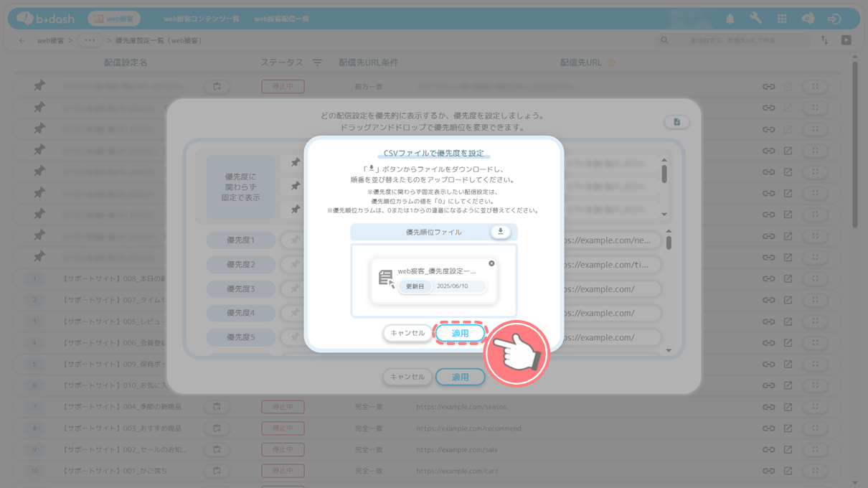Open the notifications bell icon
The width and height of the screenshot is (868, 488).
730,19
